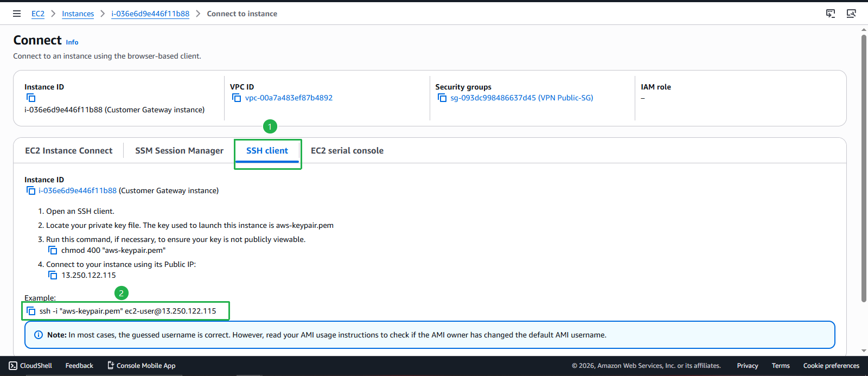Switch to SSM Session Manager tab
The width and height of the screenshot is (868, 376).
coord(179,151)
